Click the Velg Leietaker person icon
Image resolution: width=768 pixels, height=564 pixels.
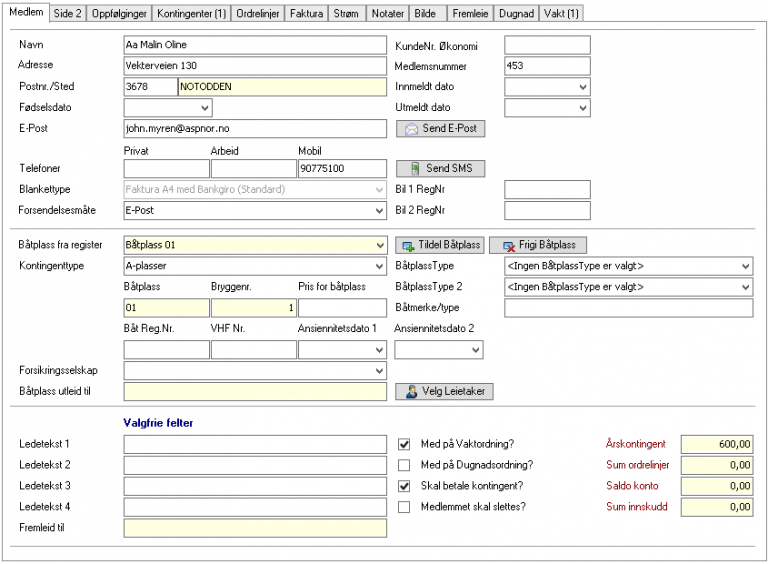411,392
